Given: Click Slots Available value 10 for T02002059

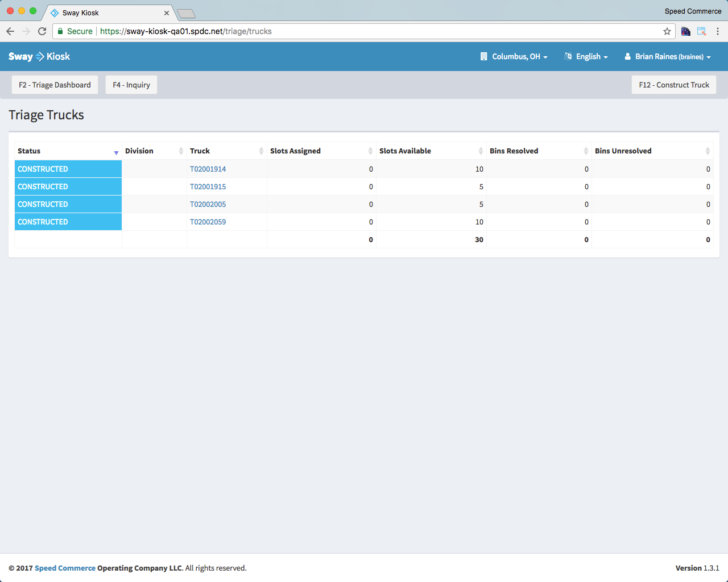Looking at the screenshot, I should (x=479, y=222).
